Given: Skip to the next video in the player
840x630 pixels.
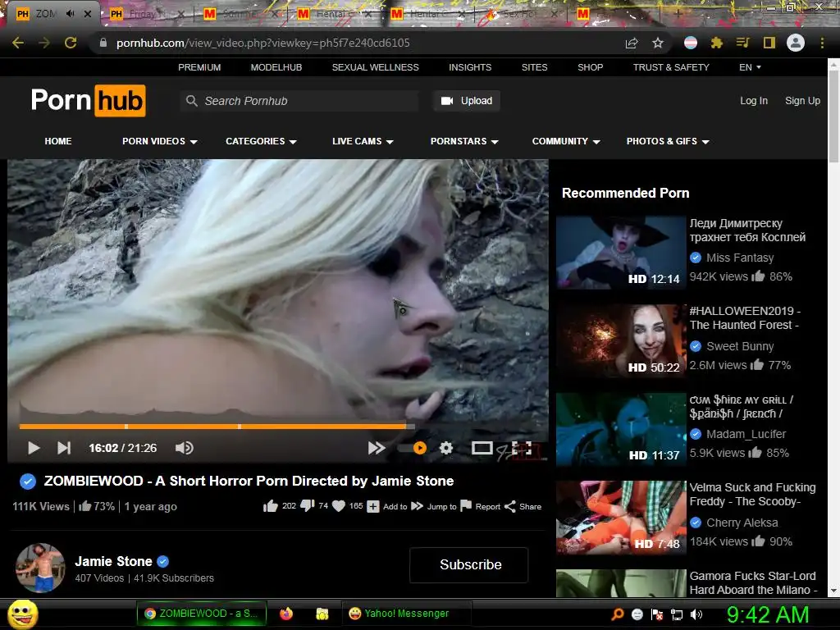Looking at the screenshot, I should click(x=64, y=448).
